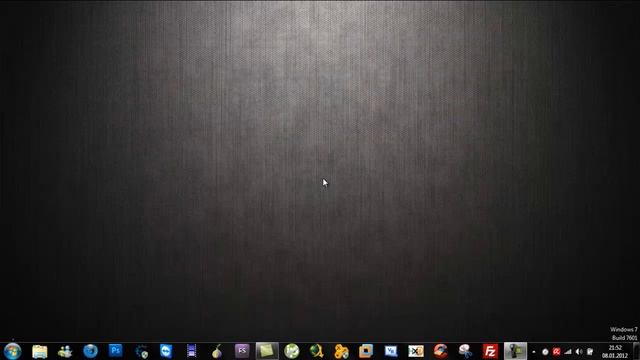Open the disc with scissors icon

[x=465, y=351]
